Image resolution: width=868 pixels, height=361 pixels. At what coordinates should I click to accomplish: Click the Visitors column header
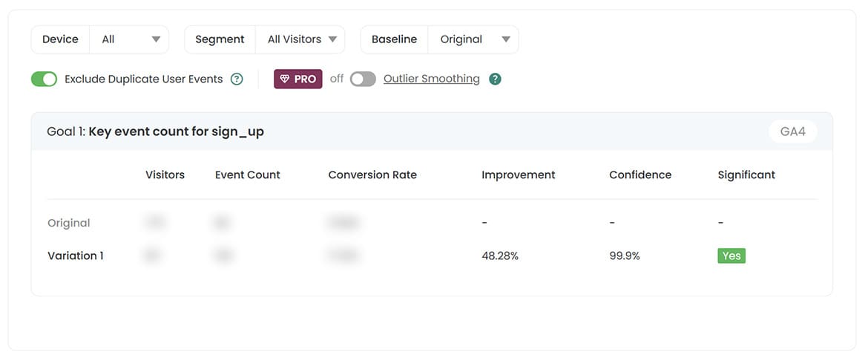tap(165, 175)
